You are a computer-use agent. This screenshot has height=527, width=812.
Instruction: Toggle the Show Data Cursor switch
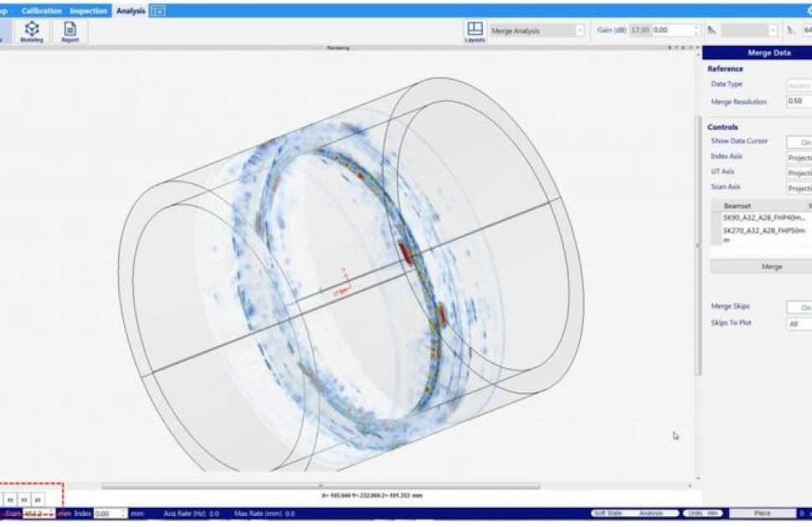799,142
